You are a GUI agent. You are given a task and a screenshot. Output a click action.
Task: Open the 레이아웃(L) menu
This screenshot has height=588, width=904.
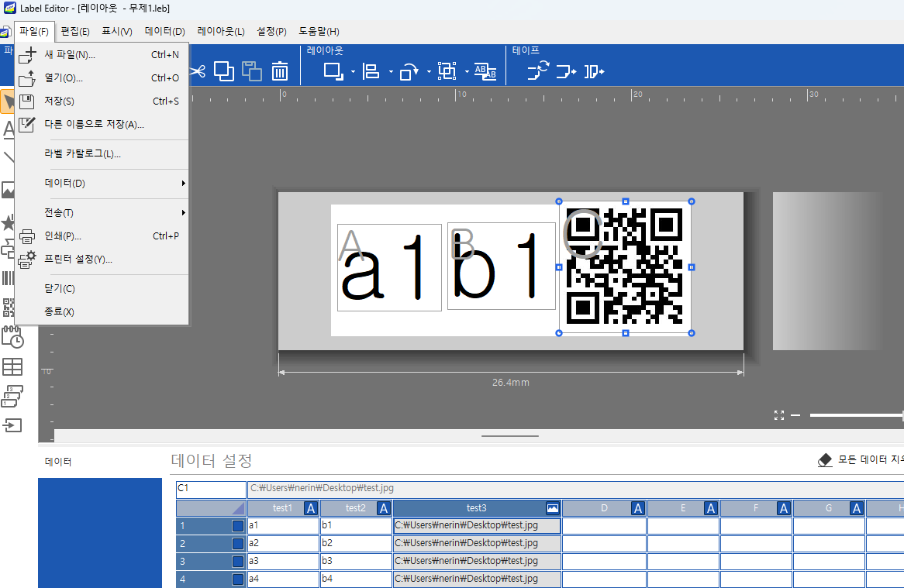pyautogui.click(x=221, y=32)
